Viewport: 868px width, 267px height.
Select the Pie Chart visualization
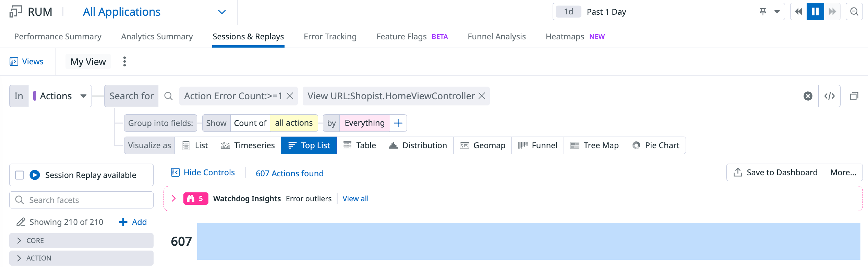click(655, 145)
